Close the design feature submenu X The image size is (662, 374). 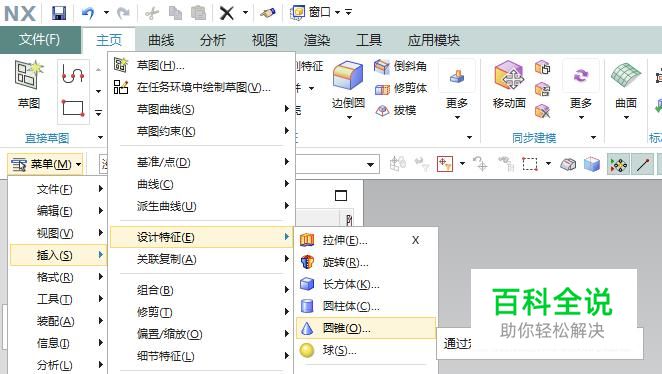tap(415, 240)
